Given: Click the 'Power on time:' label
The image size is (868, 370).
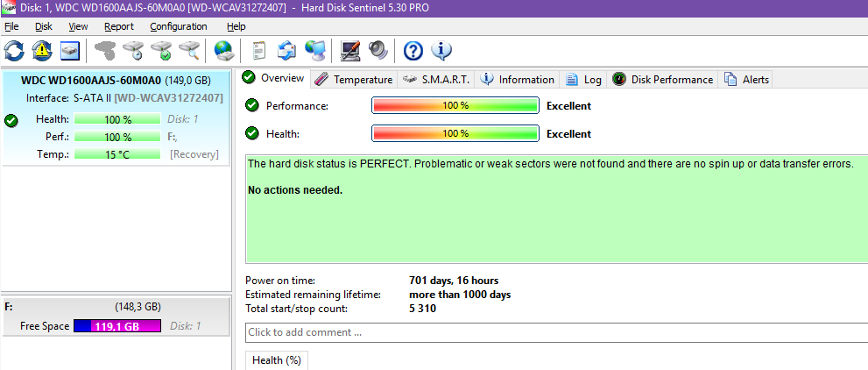Looking at the screenshot, I should tap(280, 281).
